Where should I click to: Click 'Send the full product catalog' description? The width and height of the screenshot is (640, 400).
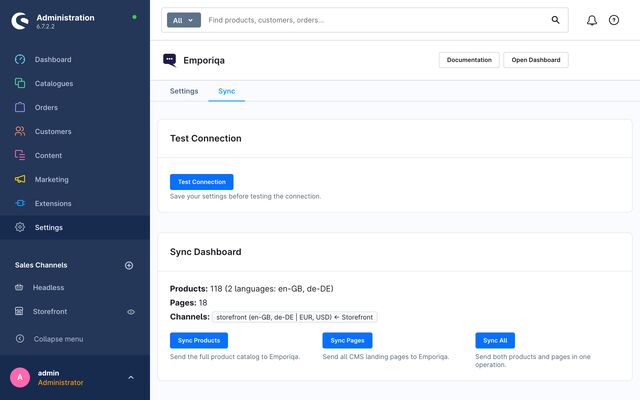tap(235, 357)
